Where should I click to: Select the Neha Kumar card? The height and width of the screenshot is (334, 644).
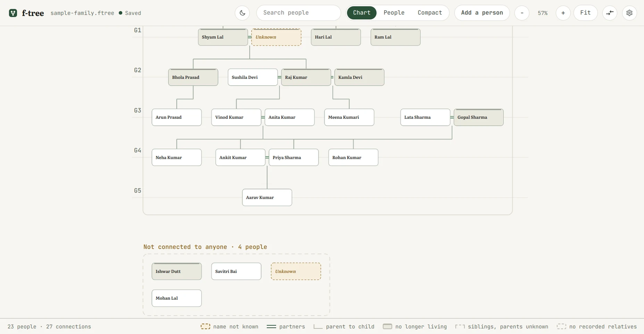[x=176, y=157]
